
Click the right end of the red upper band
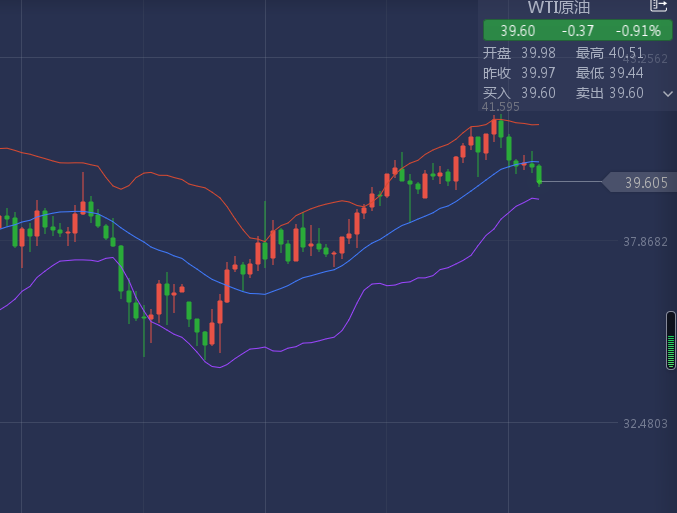(x=537, y=125)
